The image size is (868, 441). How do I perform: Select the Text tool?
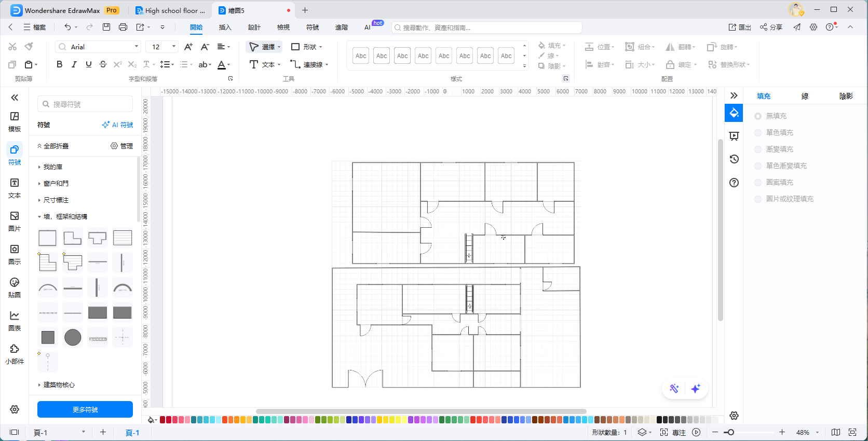tap(264, 64)
